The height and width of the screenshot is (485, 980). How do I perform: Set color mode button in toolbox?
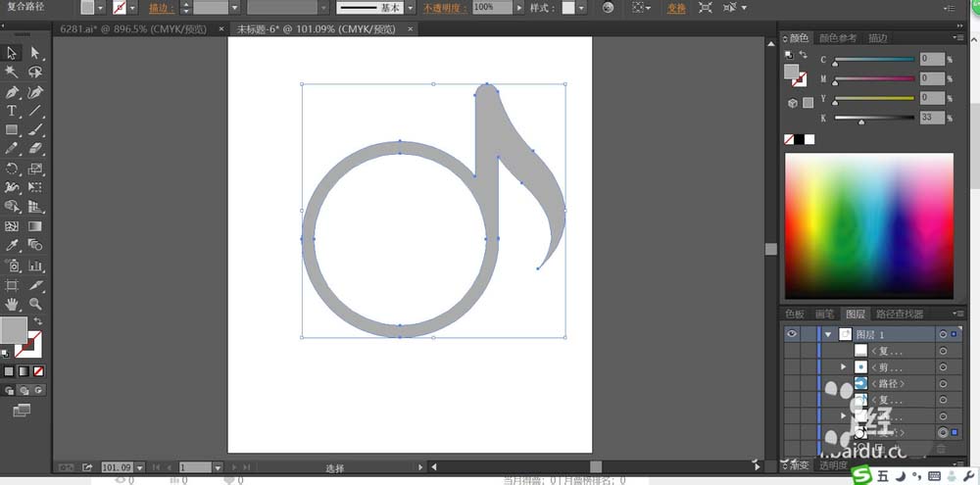pos(9,371)
